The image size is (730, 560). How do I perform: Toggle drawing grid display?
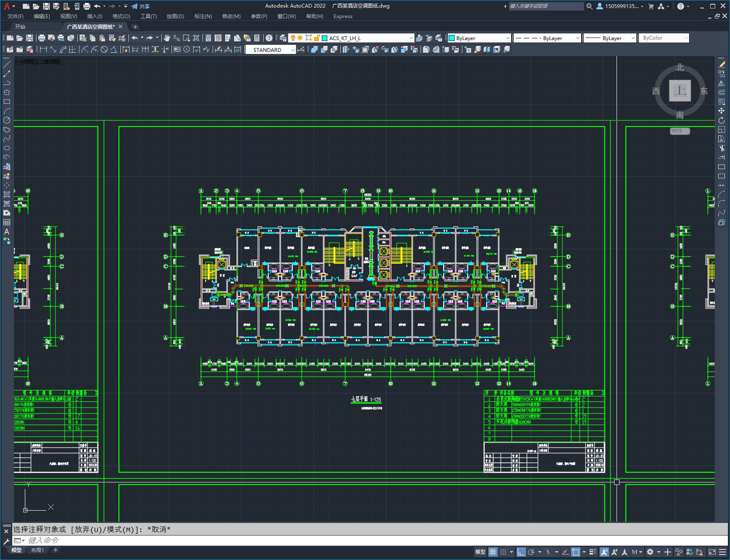(x=493, y=552)
